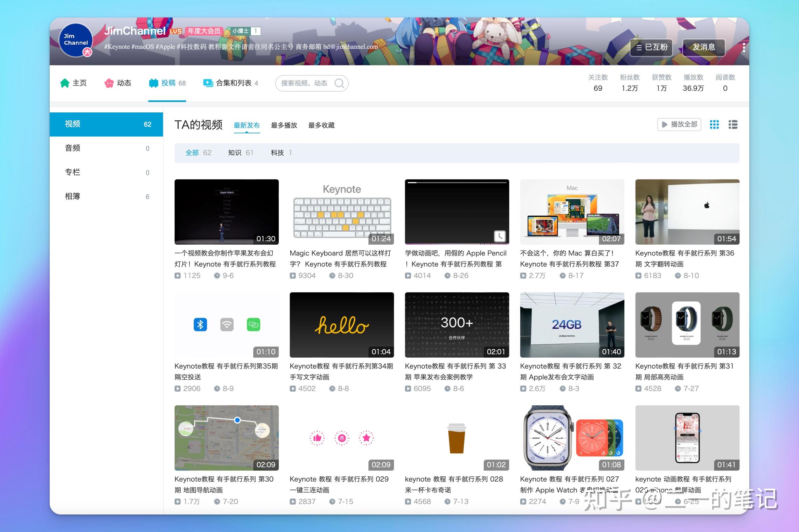Click the 年度大会员 badge
The width and height of the screenshot is (799, 532).
point(204,31)
